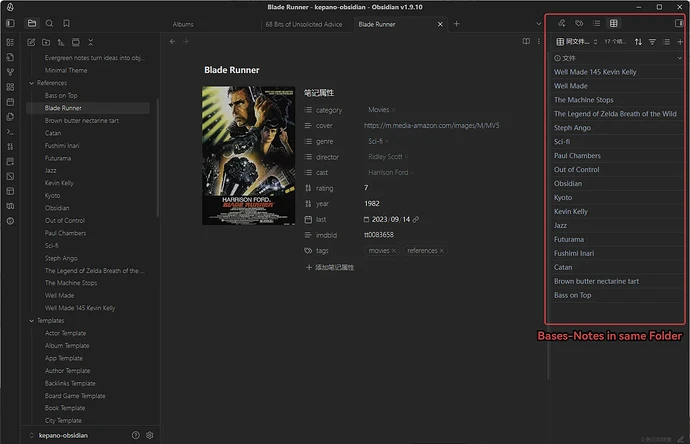This screenshot has width=690, height=444.
Task: Open the Obsidian app logo menu
Action: coord(10,7)
